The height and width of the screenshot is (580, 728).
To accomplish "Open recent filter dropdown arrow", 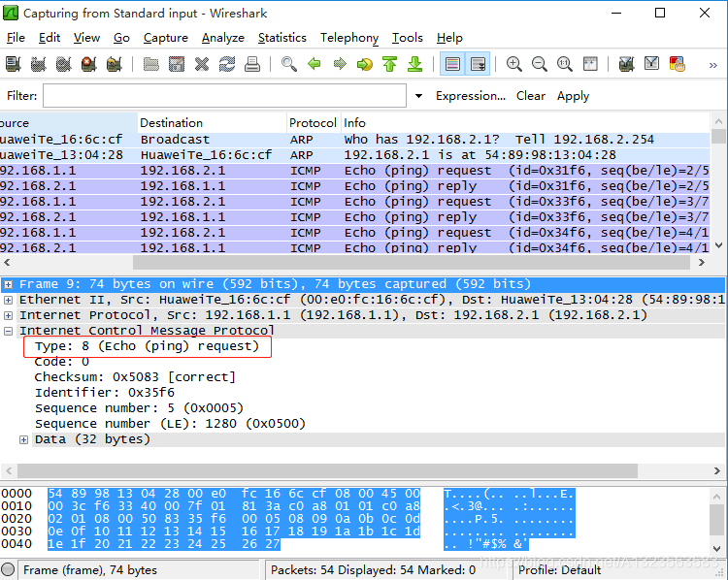I will click(418, 96).
